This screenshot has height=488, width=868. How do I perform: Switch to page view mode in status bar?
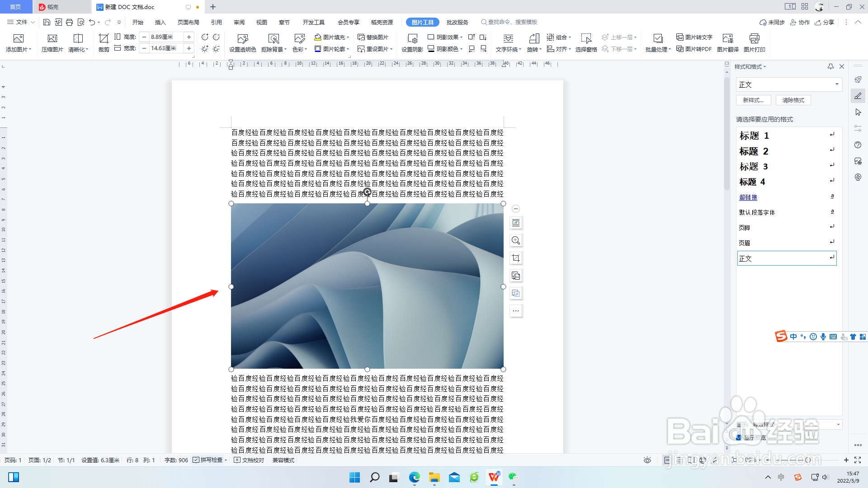pyautogui.click(x=667, y=460)
